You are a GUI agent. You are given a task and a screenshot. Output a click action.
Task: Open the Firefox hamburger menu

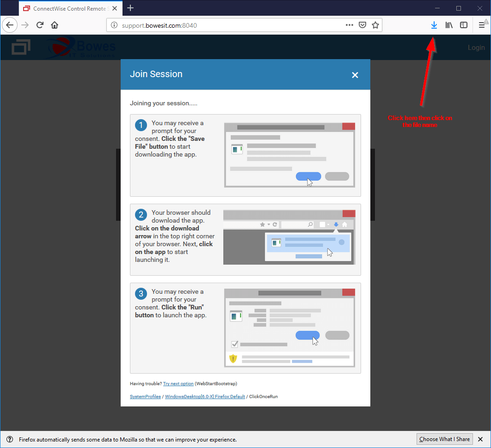tap(482, 25)
